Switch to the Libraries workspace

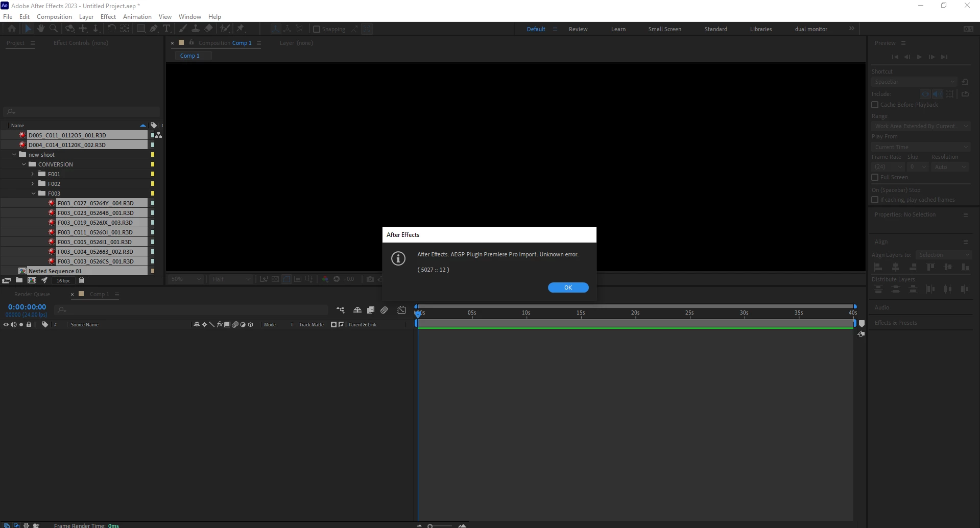tap(761, 29)
